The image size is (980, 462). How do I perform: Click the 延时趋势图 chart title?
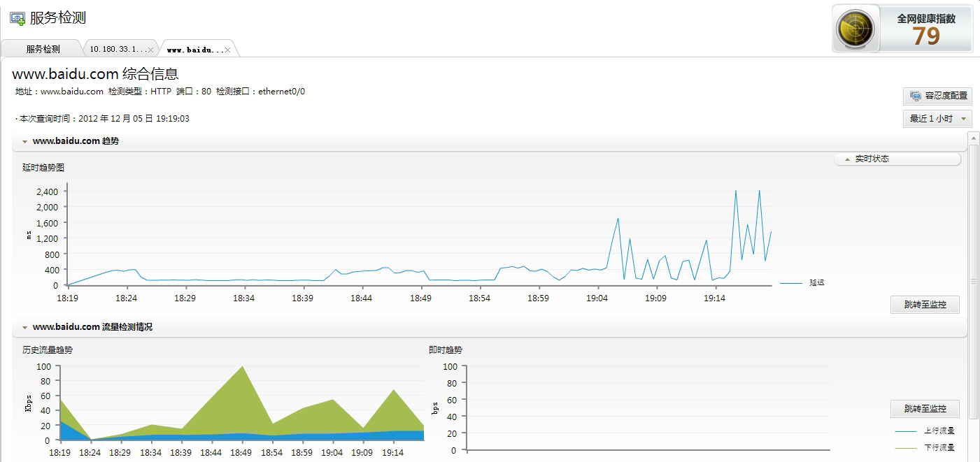click(43, 167)
